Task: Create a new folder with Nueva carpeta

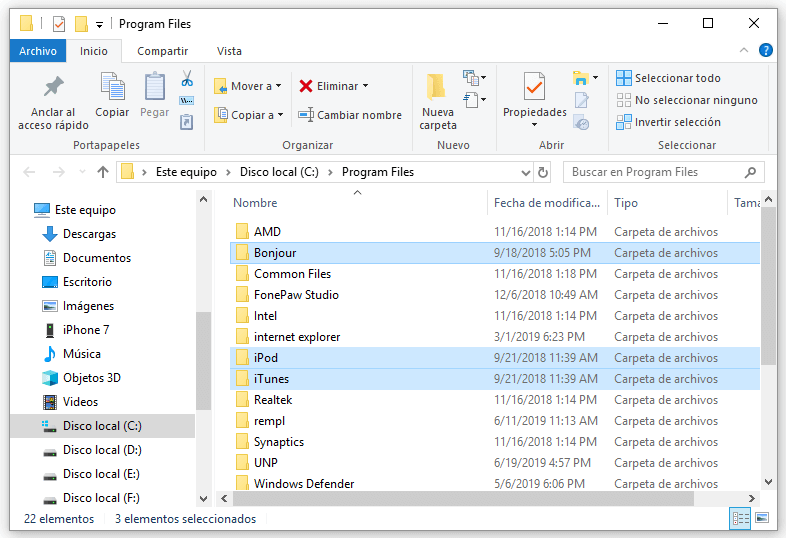Action: [437, 102]
